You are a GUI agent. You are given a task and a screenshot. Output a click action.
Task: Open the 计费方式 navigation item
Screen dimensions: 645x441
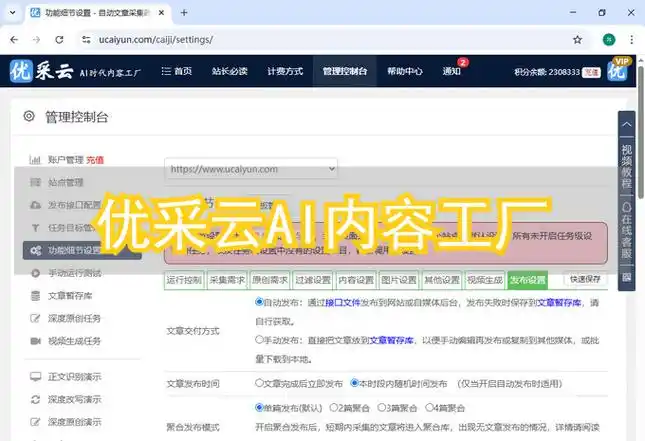(285, 71)
